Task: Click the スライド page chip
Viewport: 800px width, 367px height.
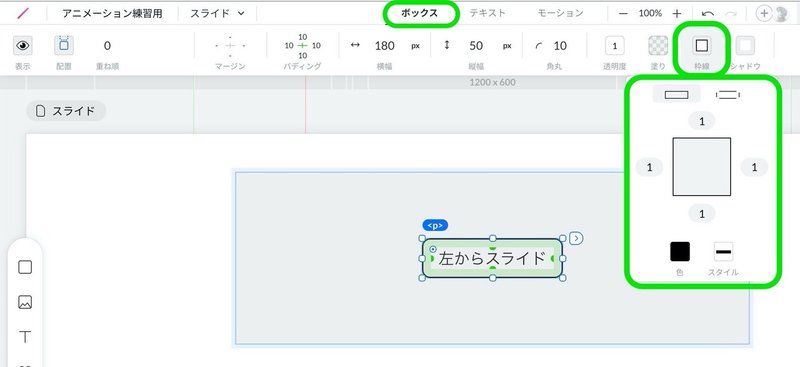Action: [x=66, y=111]
